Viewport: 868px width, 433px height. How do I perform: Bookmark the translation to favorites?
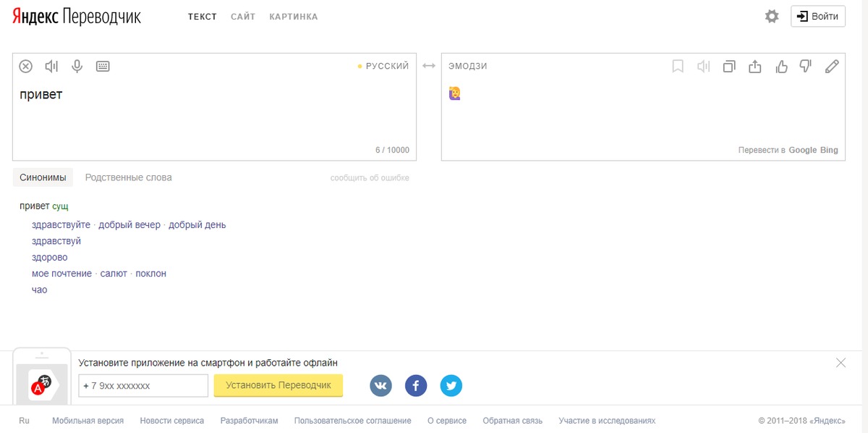click(678, 67)
